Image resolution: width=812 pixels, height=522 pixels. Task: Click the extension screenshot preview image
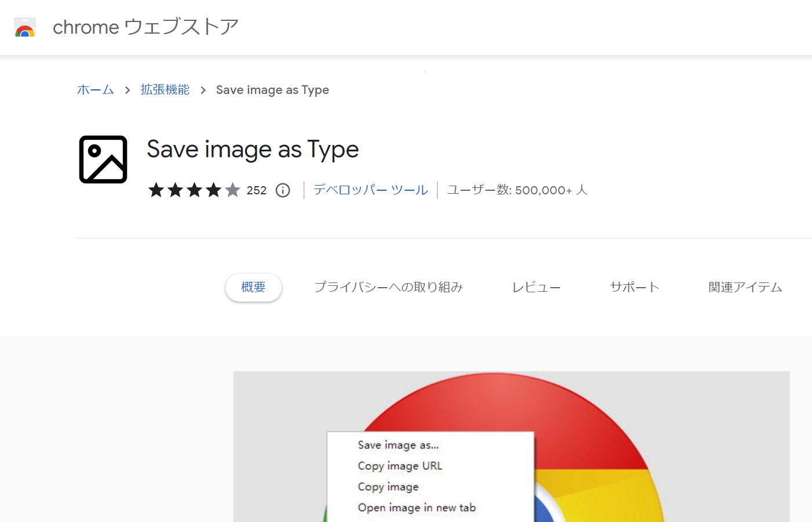[x=511, y=447]
